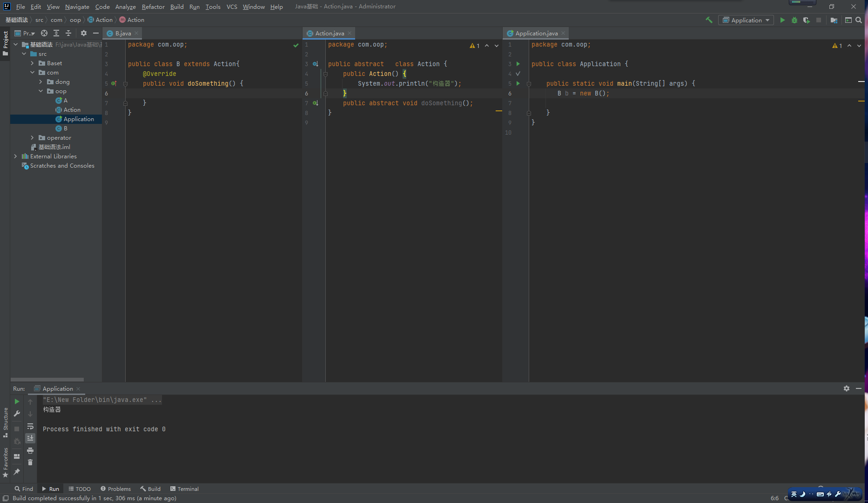Open Project panel gear settings

coord(84,33)
